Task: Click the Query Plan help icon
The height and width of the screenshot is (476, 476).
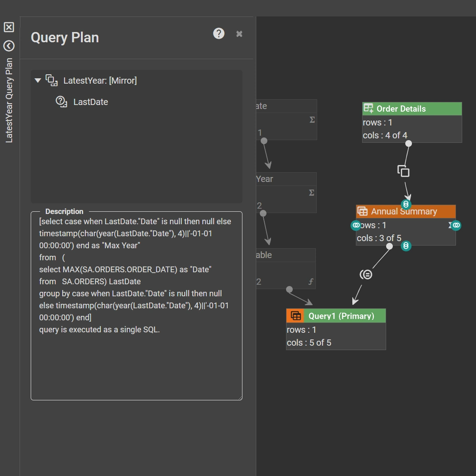Action: (x=218, y=33)
